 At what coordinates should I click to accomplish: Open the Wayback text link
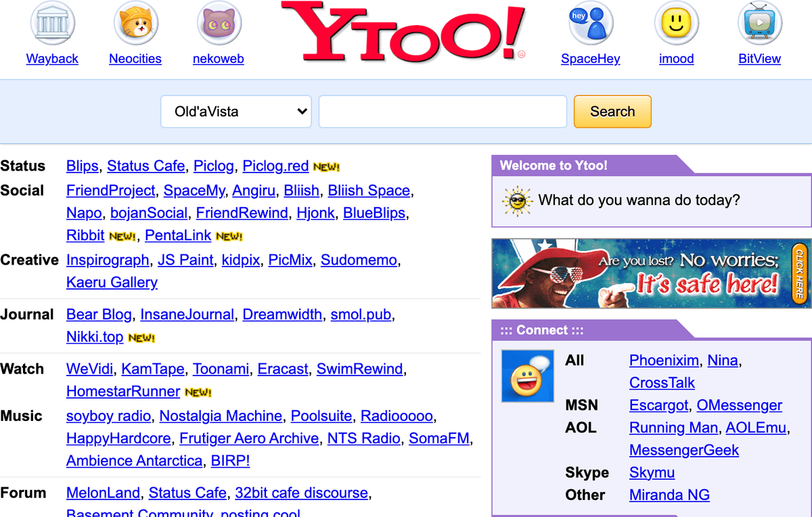52,59
